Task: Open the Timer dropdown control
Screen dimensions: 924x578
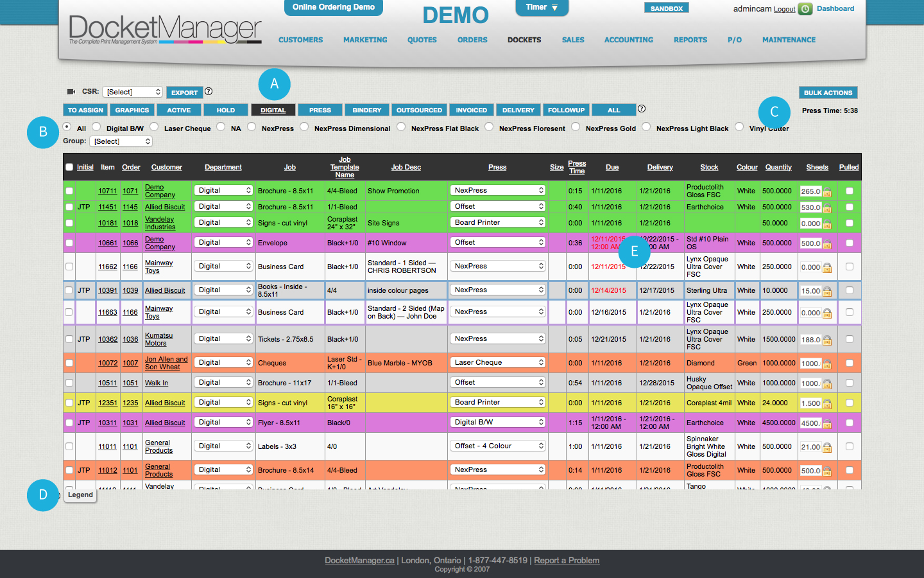Action: [x=542, y=8]
